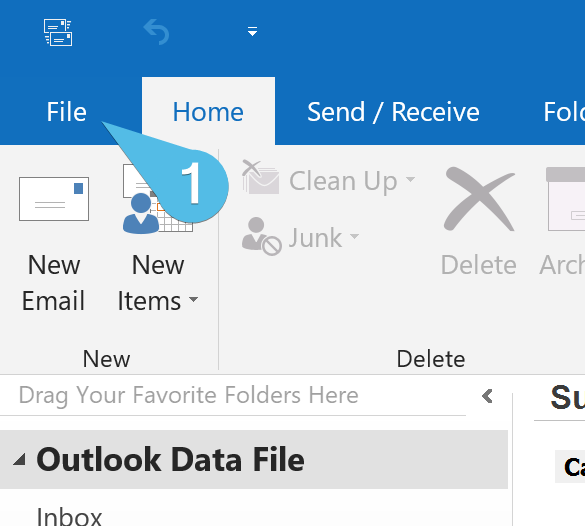585x526 pixels.
Task: Collapse the folder pane with chevron
Action: coord(487,396)
